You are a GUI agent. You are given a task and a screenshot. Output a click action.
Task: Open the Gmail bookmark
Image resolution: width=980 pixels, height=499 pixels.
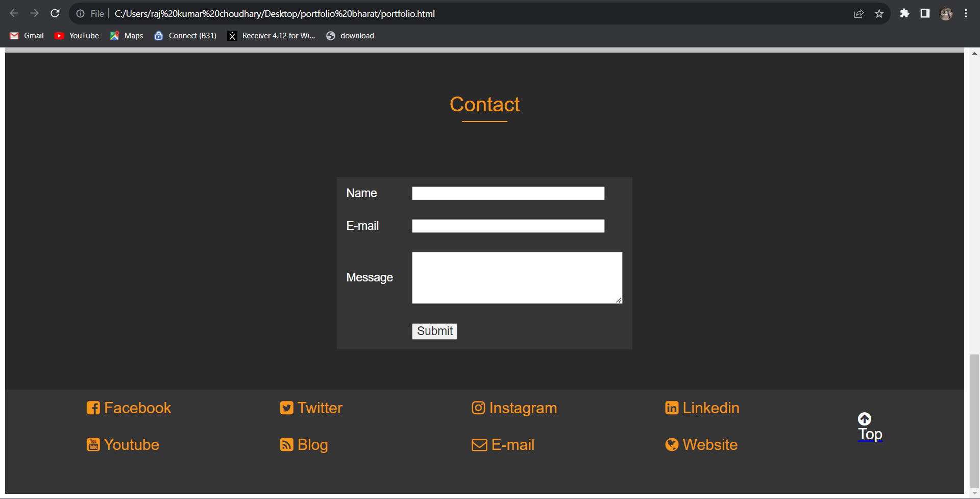click(27, 35)
